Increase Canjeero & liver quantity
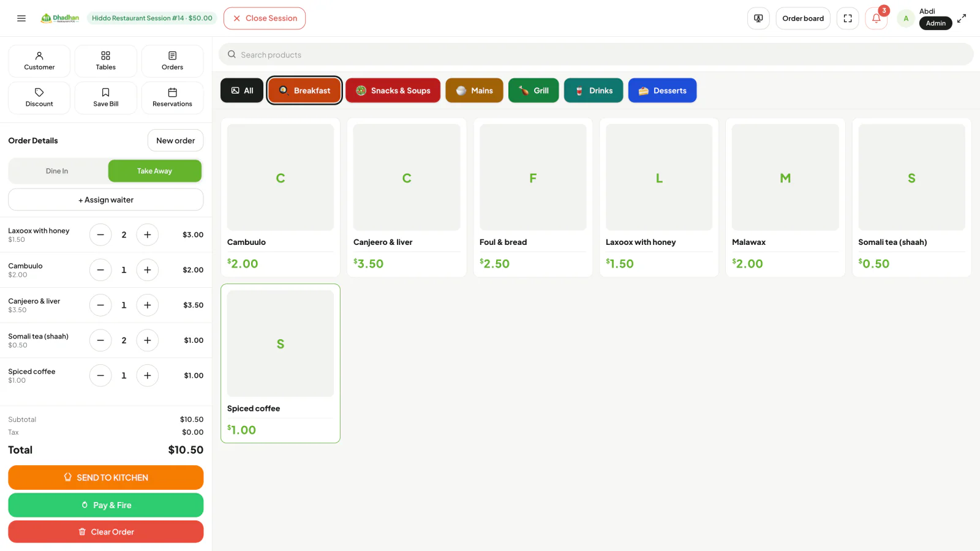This screenshot has height=551, width=980. tap(148, 305)
